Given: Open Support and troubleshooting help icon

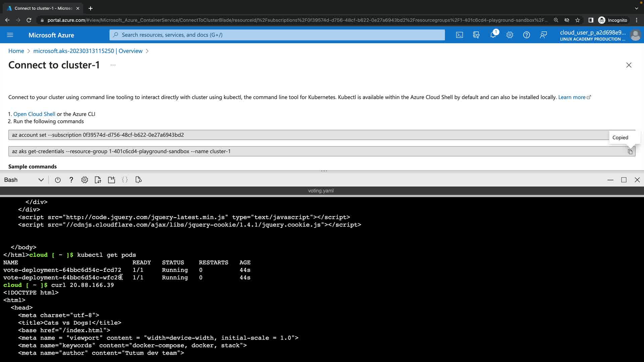Looking at the screenshot, I should [x=526, y=35].
